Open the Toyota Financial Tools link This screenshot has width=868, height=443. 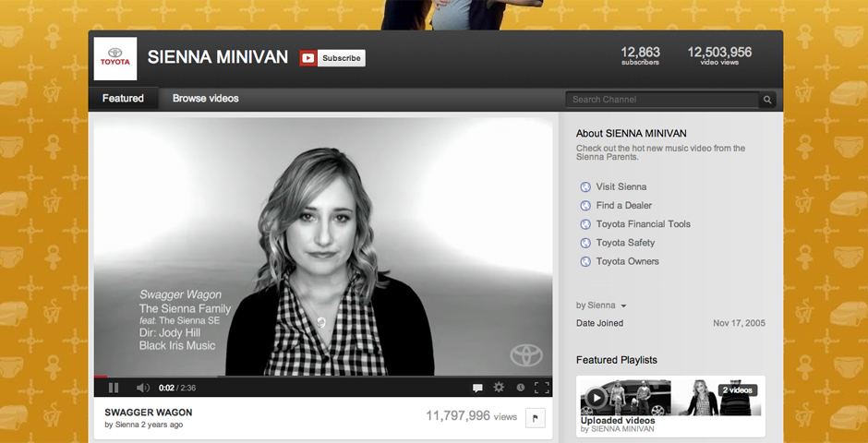(644, 224)
